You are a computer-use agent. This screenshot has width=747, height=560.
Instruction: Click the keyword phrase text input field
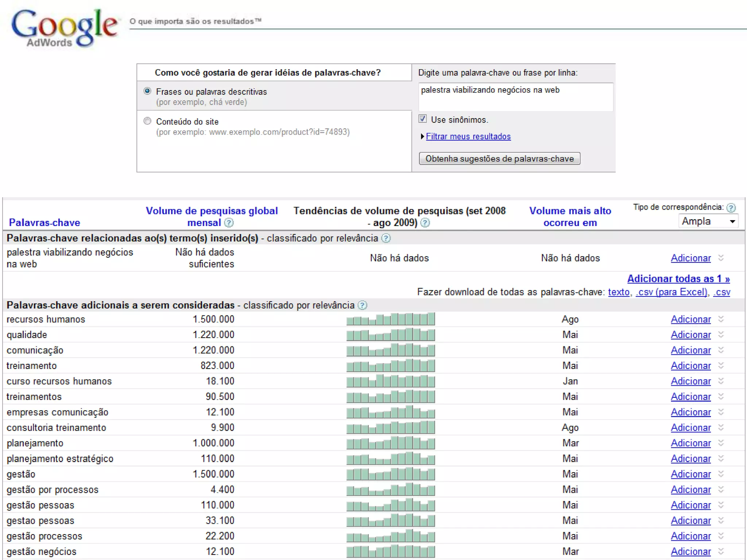(x=515, y=97)
